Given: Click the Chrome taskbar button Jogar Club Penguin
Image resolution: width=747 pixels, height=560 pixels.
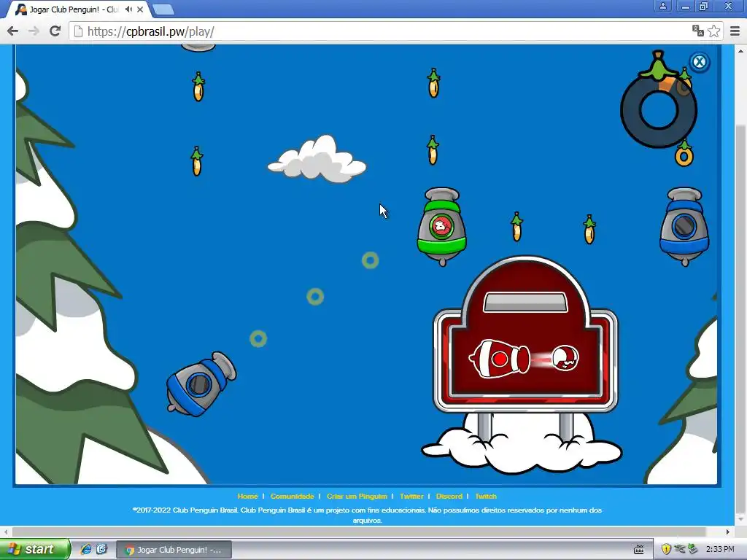Looking at the screenshot, I should click(x=174, y=550).
